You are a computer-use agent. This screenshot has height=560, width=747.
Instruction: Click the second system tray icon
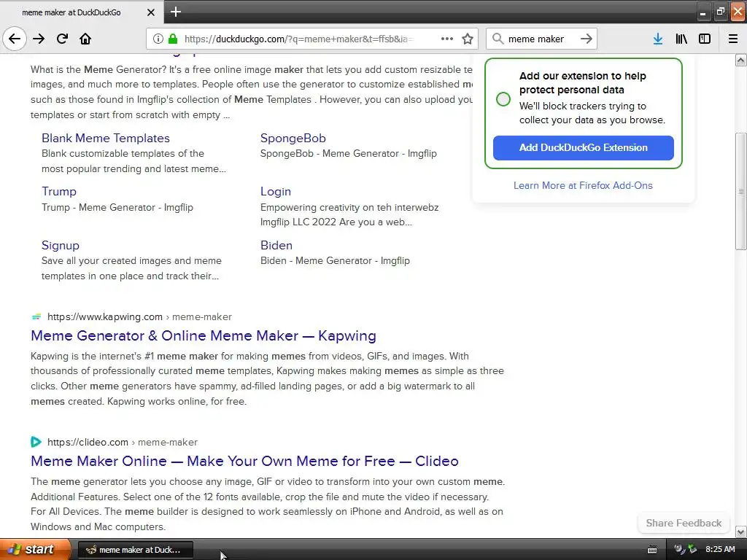click(x=693, y=550)
